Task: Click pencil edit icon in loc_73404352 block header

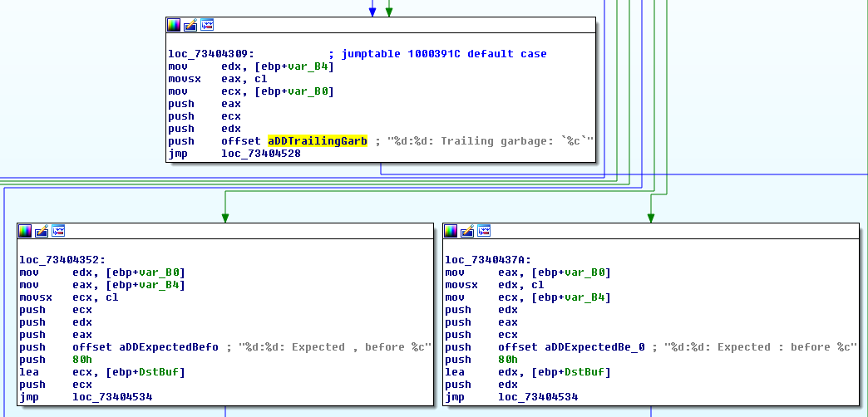Action: [x=42, y=231]
